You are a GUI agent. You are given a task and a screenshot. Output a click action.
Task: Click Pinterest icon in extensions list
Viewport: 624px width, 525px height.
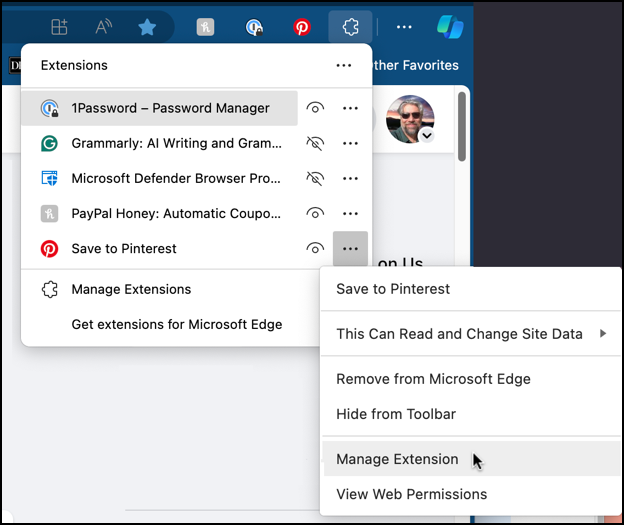coord(49,249)
